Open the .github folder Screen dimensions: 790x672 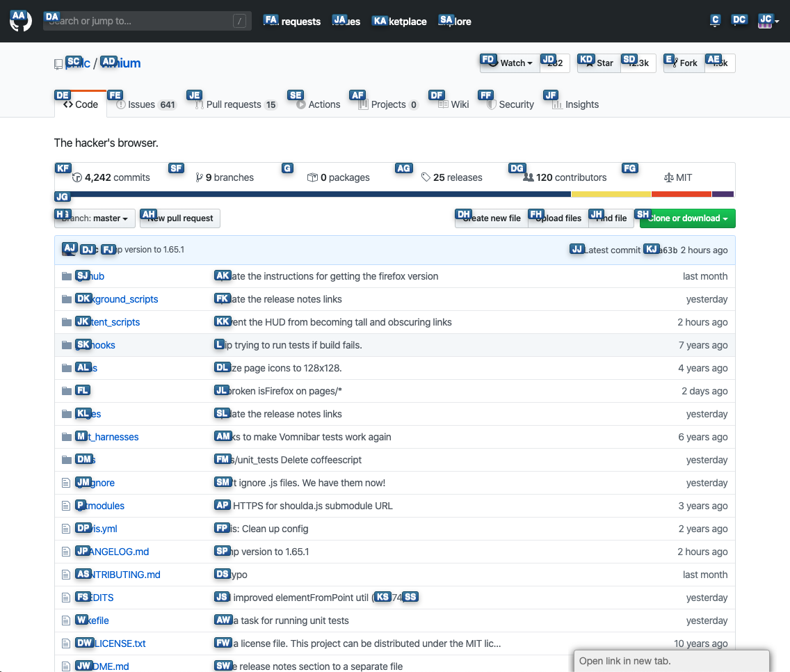[90, 276]
